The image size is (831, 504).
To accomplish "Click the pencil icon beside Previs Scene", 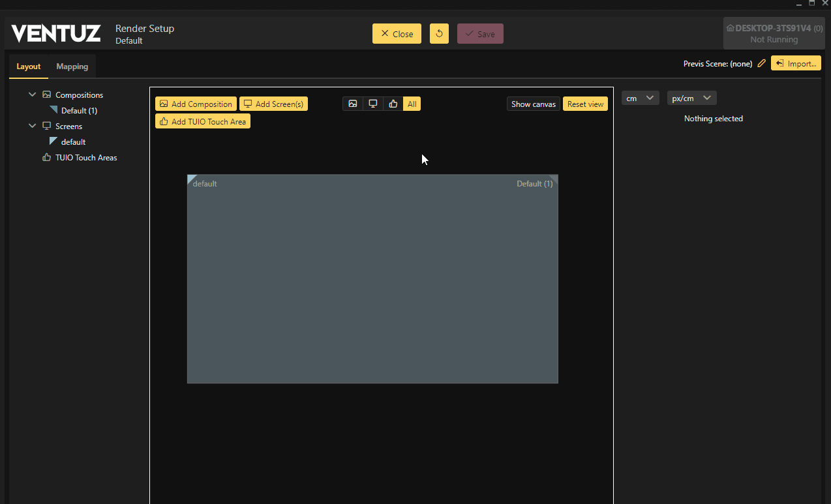I will [x=761, y=64].
